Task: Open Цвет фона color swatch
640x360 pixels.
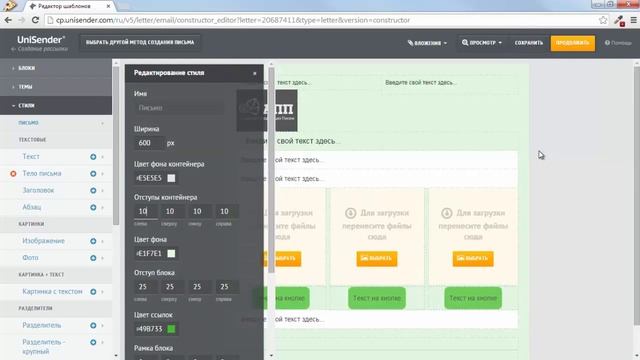Action: pyautogui.click(x=171, y=253)
